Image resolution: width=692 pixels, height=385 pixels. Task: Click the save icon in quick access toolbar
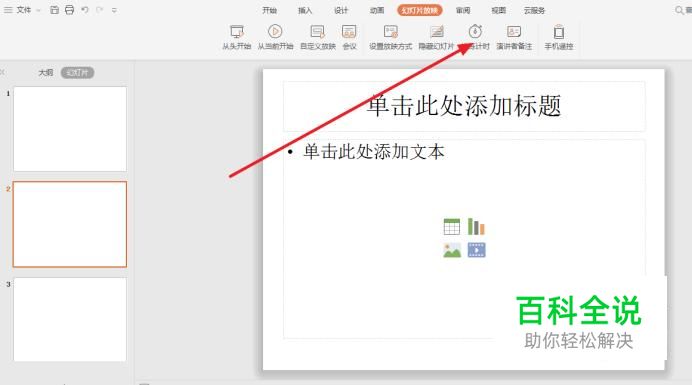[x=54, y=10]
